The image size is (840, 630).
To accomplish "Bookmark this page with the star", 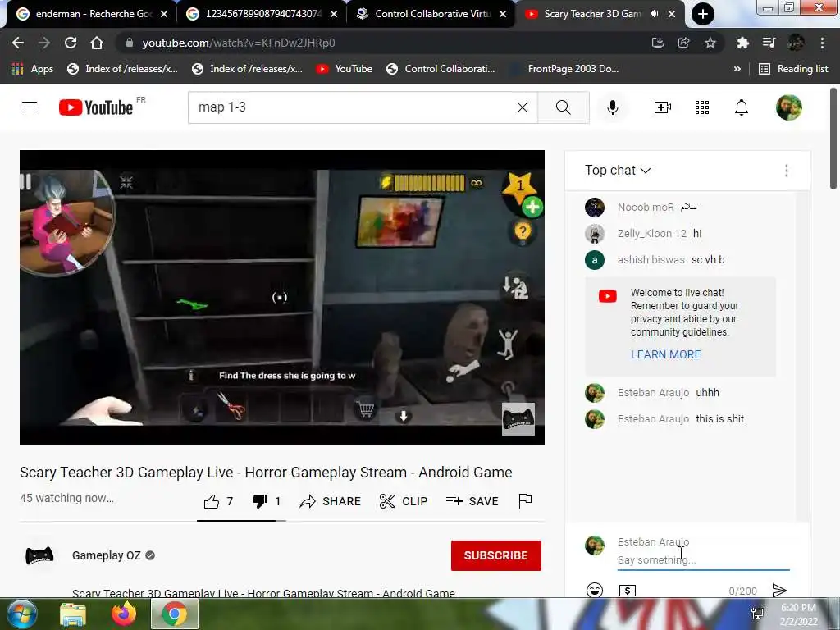I will click(x=710, y=43).
